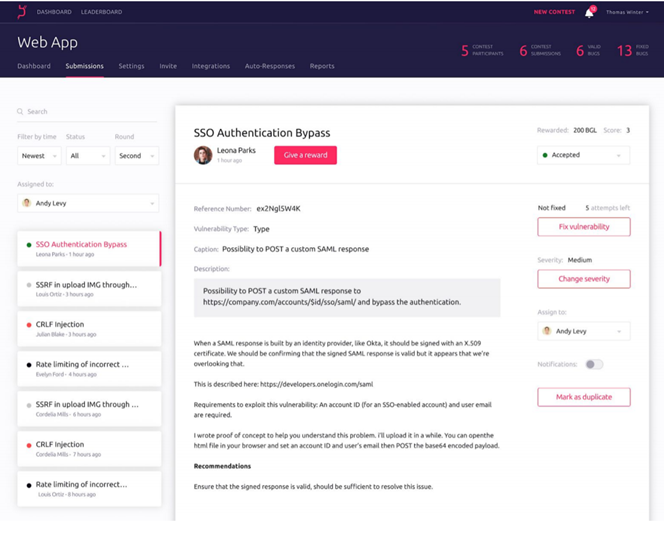Open SSRF submission by Cordelia Mills
The image size is (664, 536).
pos(89,409)
